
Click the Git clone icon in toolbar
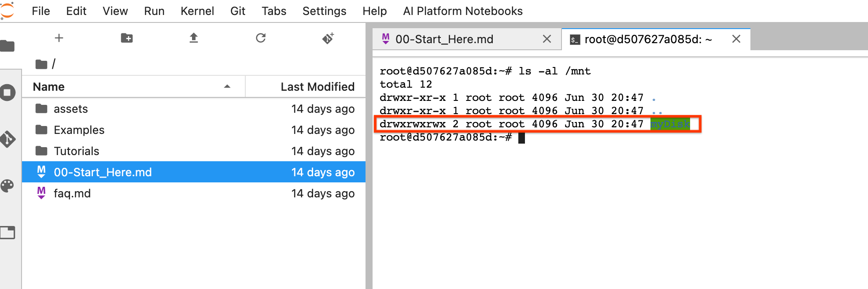[328, 38]
